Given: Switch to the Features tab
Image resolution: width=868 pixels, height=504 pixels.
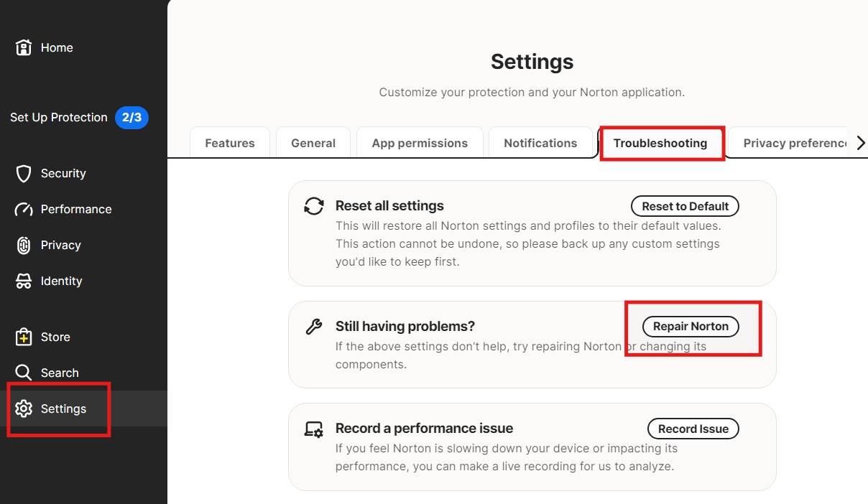Looking at the screenshot, I should (230, 143).
